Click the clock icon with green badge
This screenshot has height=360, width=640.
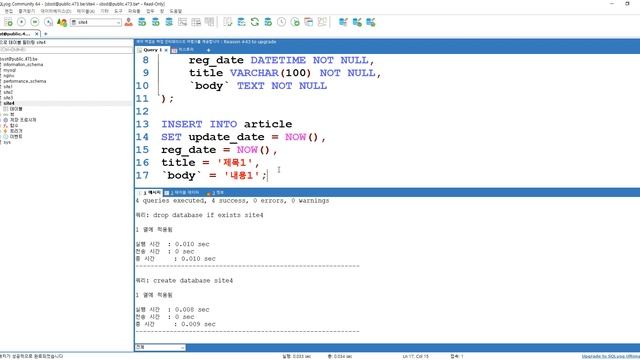(295, 22)
